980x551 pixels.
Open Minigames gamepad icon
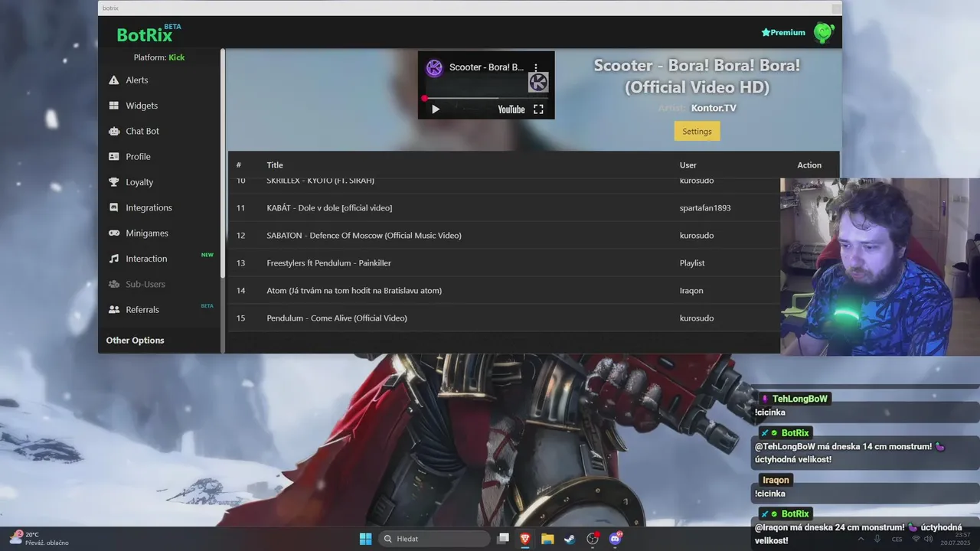114,233
